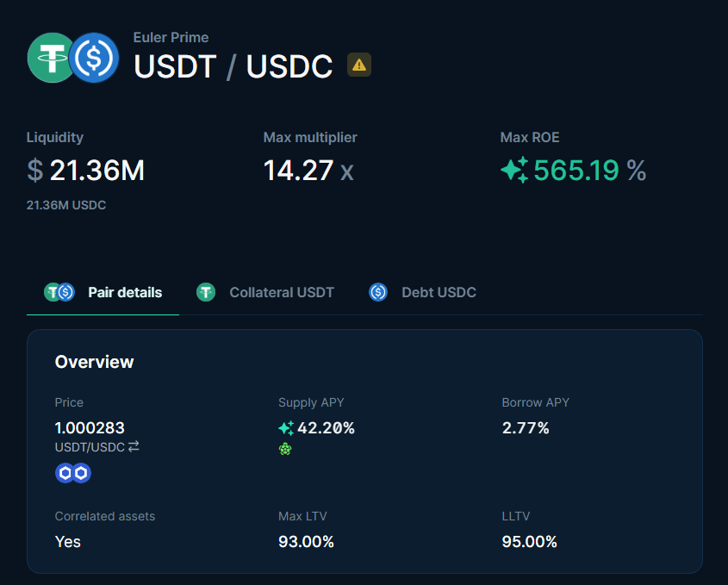The width and height of the screenshot is (728, 585).
Task: Open the Pair details tab
Action: pyautogui.click(x=103, y=293)
